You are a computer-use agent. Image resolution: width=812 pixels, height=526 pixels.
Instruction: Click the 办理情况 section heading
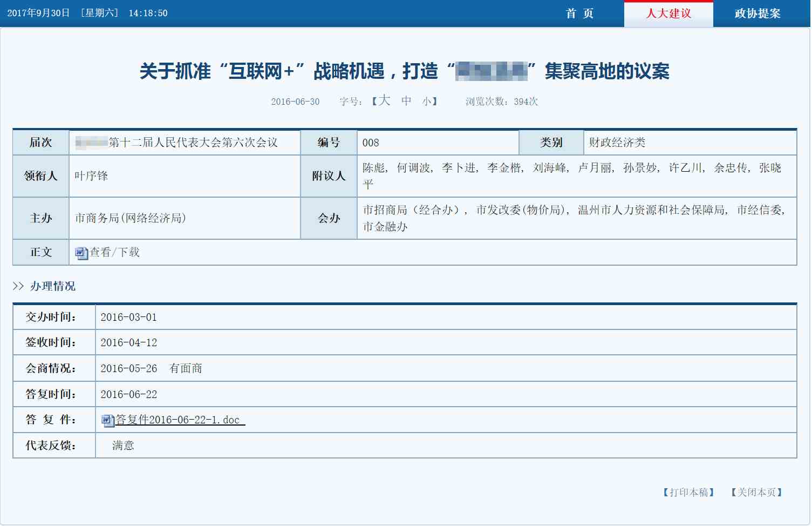click(x=52, y=286)
